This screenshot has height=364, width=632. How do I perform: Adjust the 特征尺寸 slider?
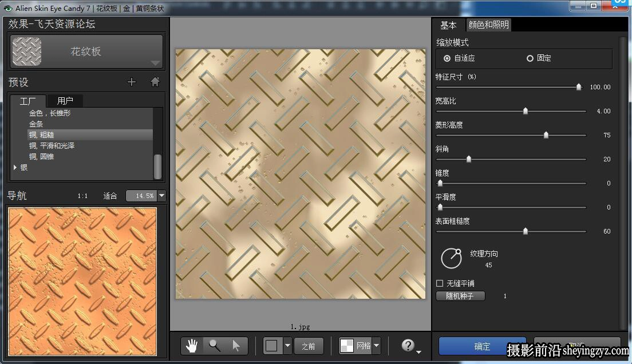[579, 87]
